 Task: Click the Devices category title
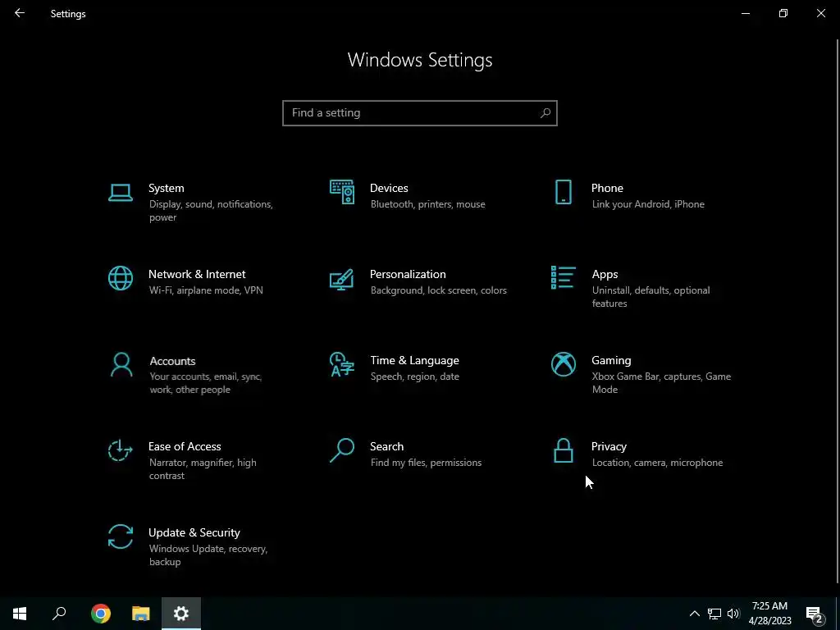[x=389, y=188]
